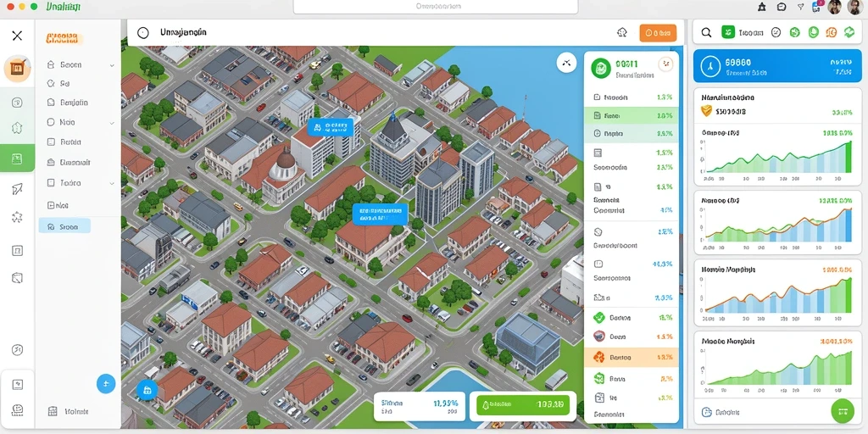Open the app icon with the red notification badge
The width and height of the screenshot is (868, 434).
point(818,7)
